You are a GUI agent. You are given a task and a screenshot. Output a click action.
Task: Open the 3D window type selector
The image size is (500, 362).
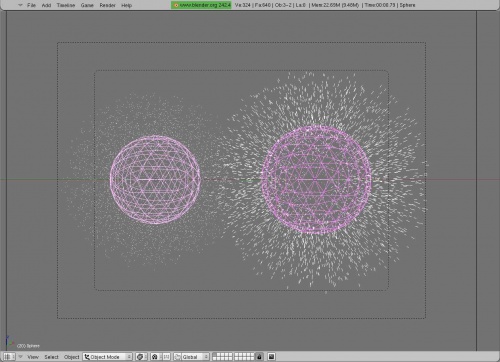pyautogui.click(x=9, y=357)
